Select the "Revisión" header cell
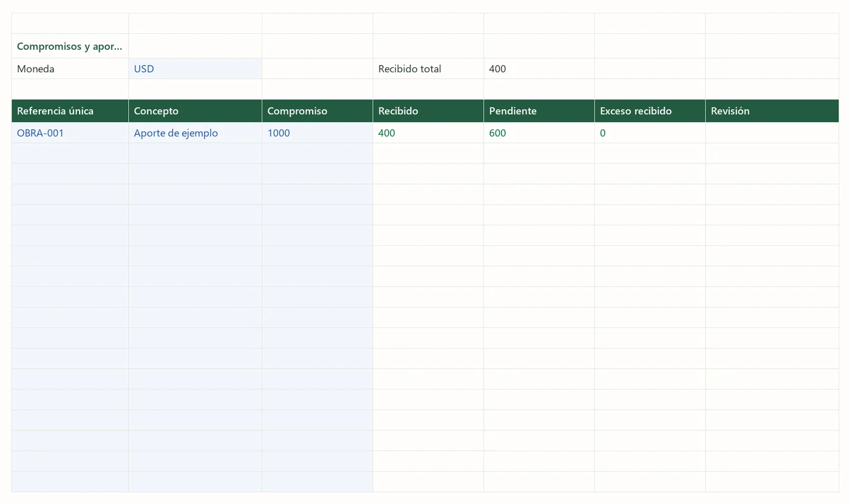This screenshot has height=504, width=850. 772,111
